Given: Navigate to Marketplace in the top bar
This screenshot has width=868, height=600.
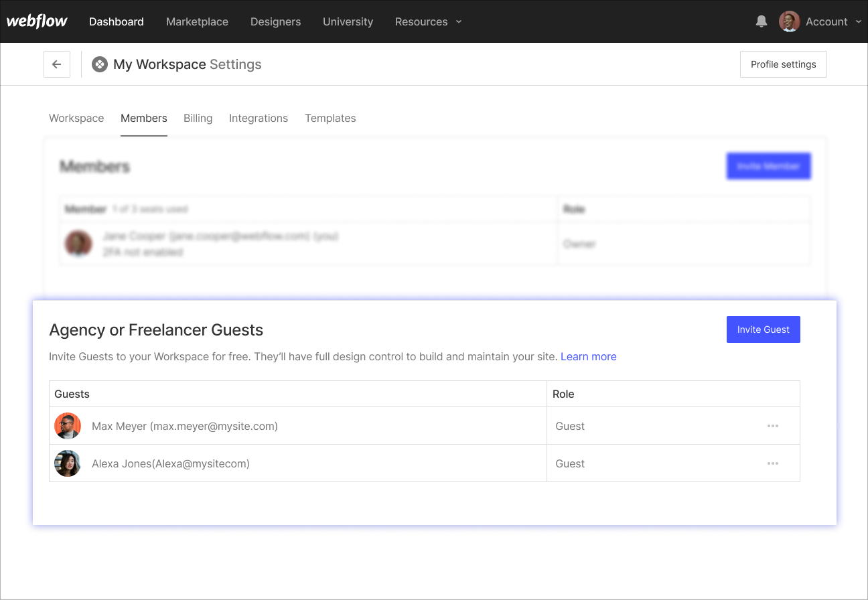Looking at the screenshot, I should point(197,21).
